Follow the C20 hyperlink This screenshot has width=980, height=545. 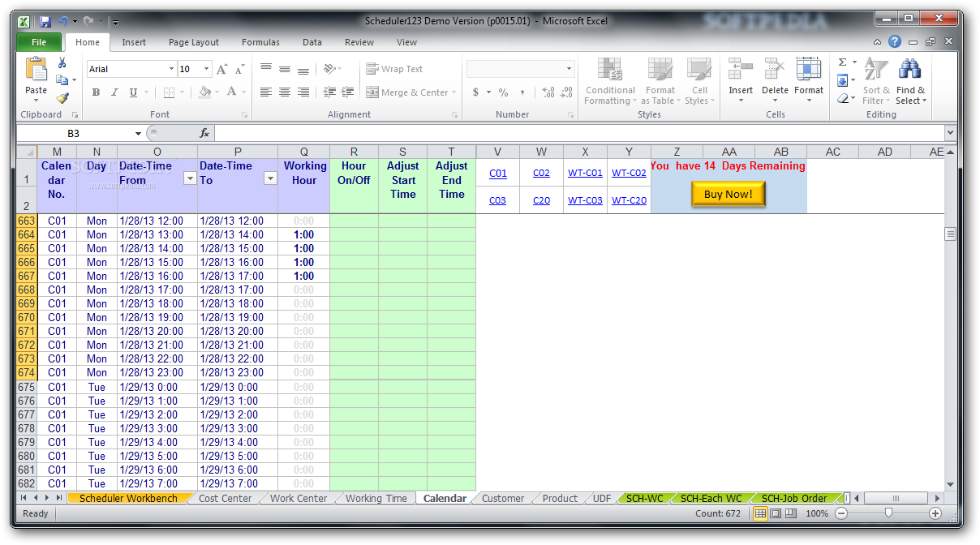click(541, 200)
